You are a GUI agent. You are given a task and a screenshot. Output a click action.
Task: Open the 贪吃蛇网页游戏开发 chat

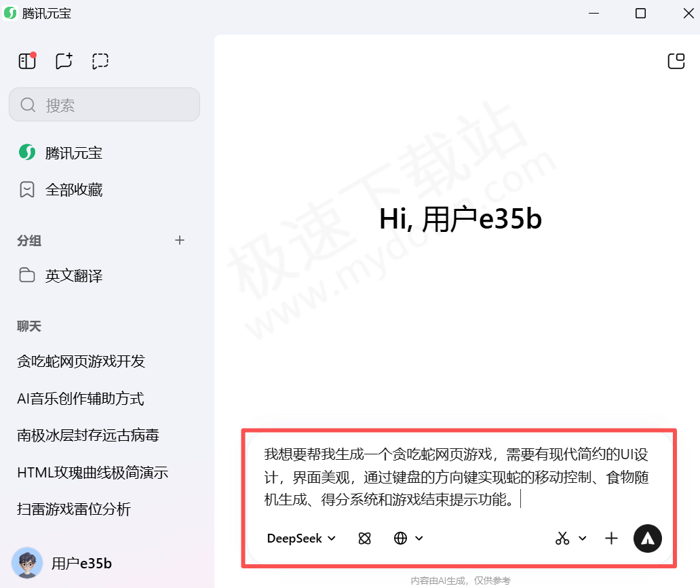pyautogui.click(x=79, y=361)
